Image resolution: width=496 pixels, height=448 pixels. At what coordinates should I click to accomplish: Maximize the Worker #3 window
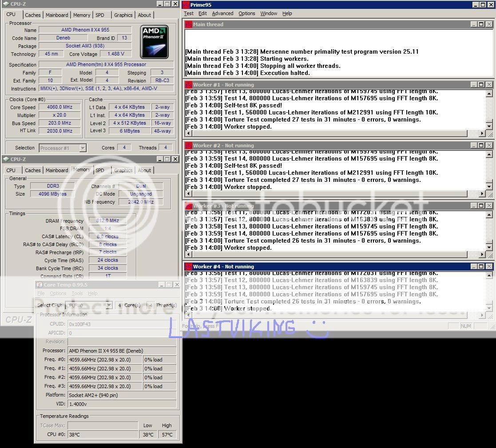[481, 206]
